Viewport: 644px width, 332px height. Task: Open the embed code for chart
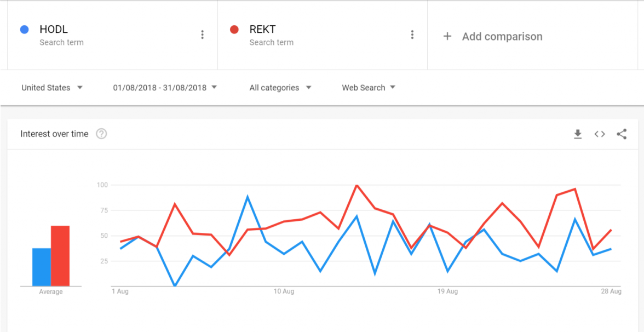600,134
